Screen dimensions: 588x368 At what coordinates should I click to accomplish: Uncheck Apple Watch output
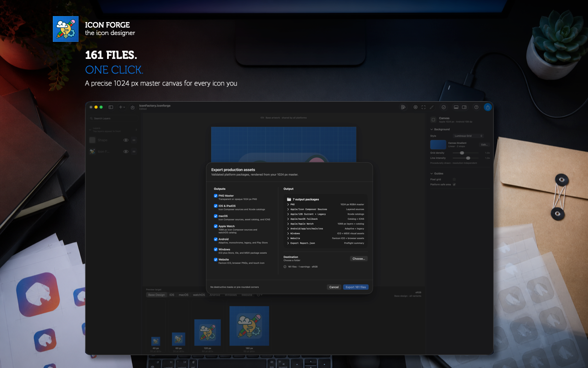pyautogui.click(x=215, y=226)
